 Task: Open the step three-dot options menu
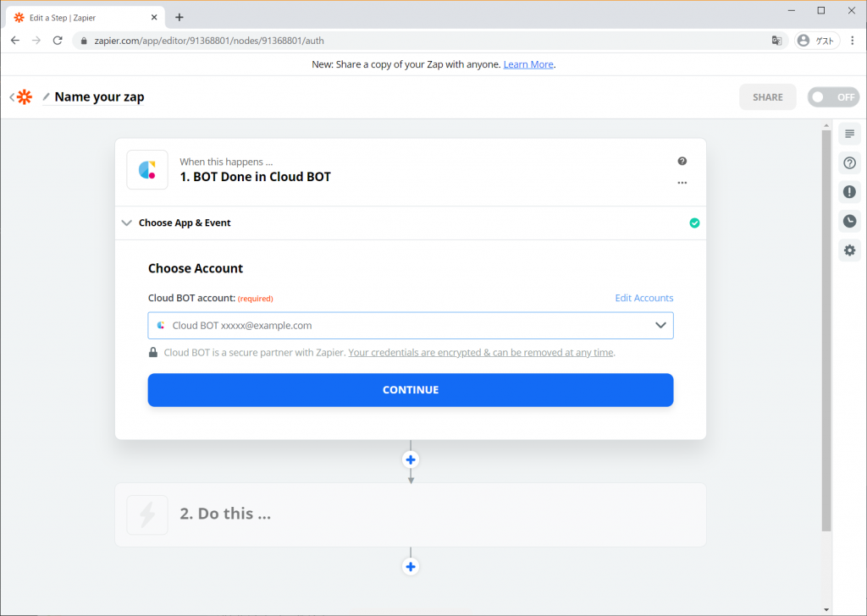682,183
